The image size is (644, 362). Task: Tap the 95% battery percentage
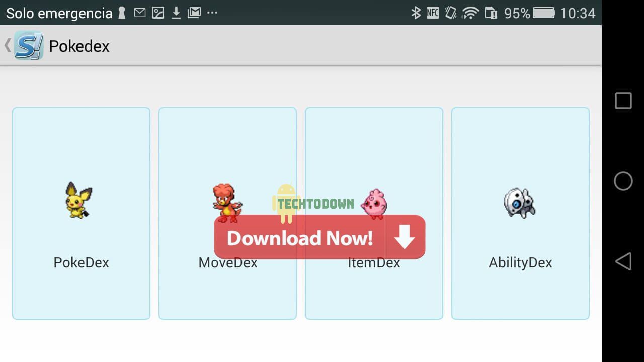pos(517,13)
